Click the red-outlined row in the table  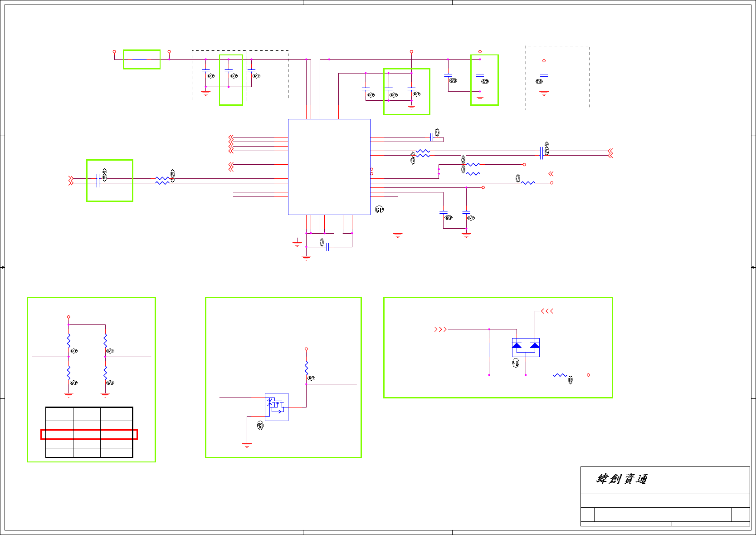[89, 434]
